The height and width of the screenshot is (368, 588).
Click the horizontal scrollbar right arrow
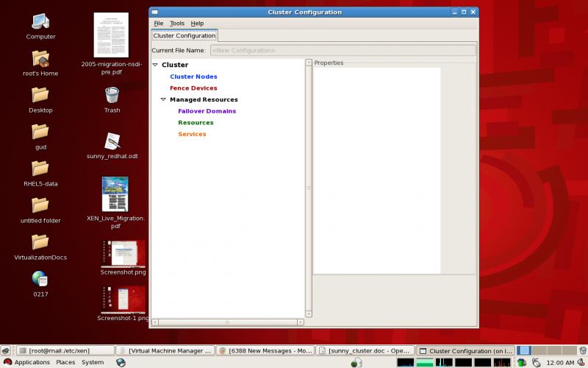301,322
